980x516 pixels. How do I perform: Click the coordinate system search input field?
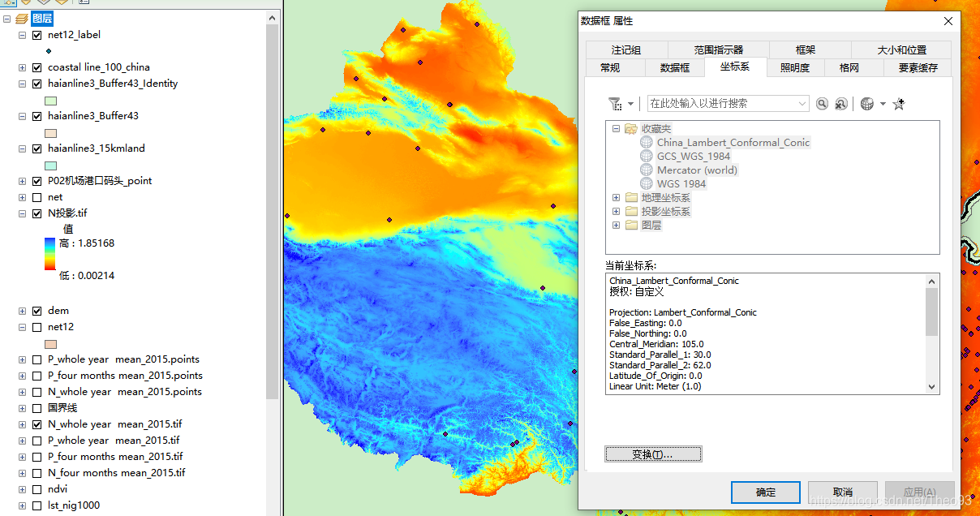coord(720,104)
